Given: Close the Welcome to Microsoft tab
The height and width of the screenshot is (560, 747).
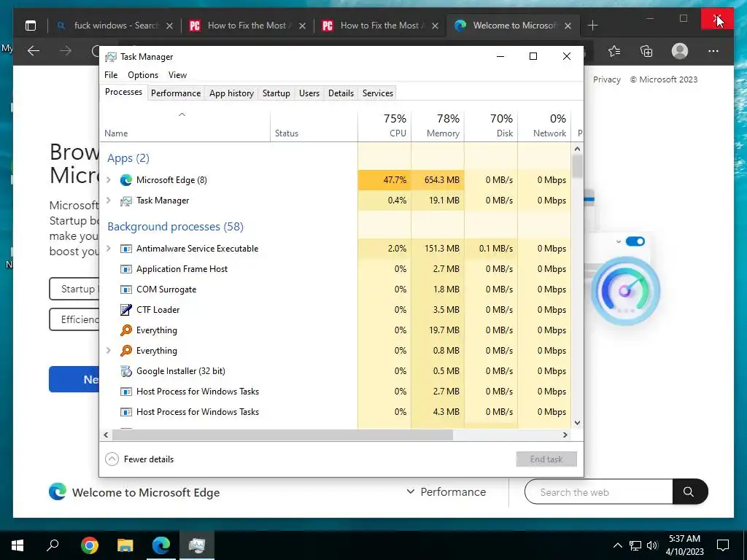Looking at the screenshot, I should click(568, 26).
